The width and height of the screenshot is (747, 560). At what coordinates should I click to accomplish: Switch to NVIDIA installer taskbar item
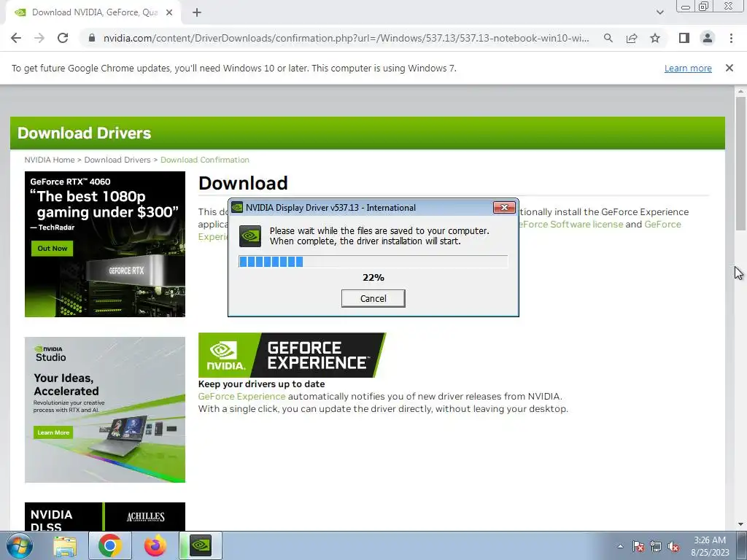pos(201,545)
